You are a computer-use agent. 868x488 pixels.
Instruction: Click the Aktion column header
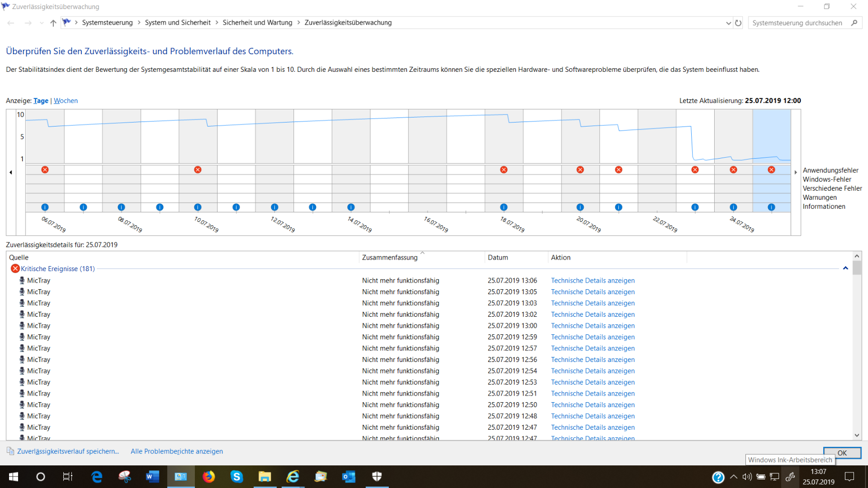pos(617,257)
